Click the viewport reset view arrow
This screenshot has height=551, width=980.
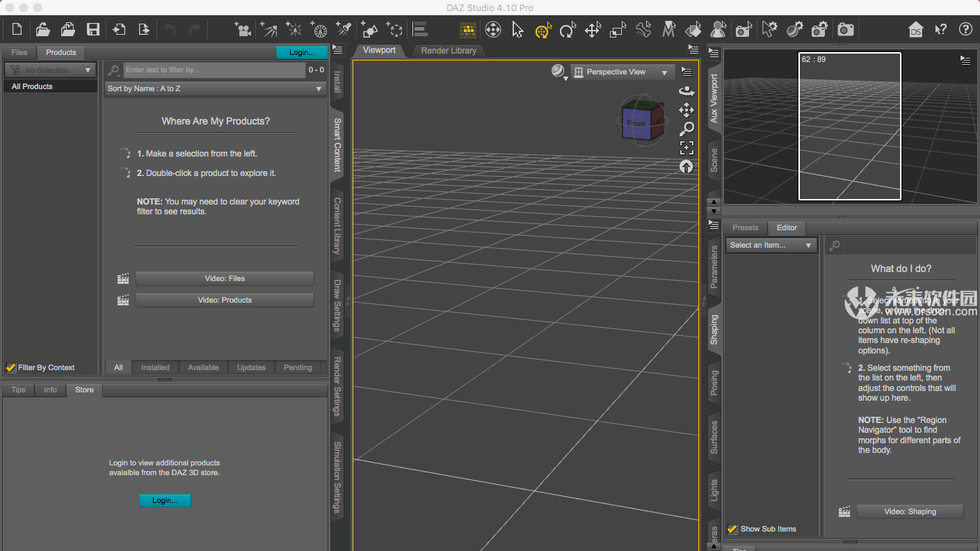(686, 166)
